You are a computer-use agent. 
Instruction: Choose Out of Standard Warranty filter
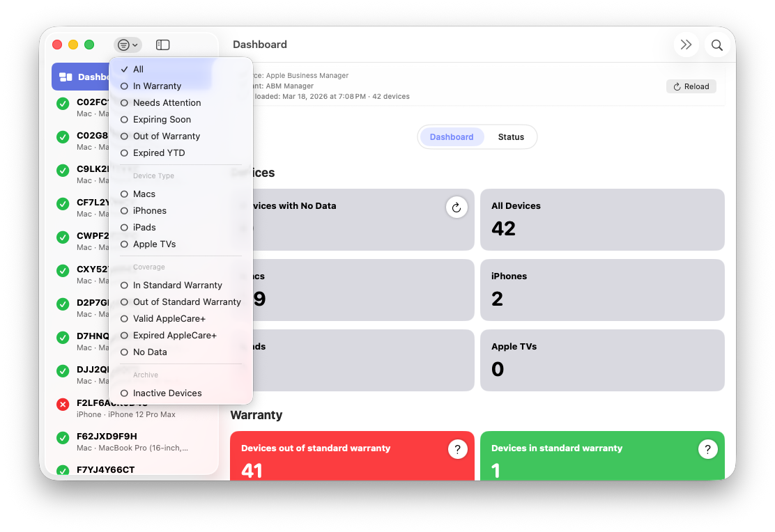[x=187, y=302]
